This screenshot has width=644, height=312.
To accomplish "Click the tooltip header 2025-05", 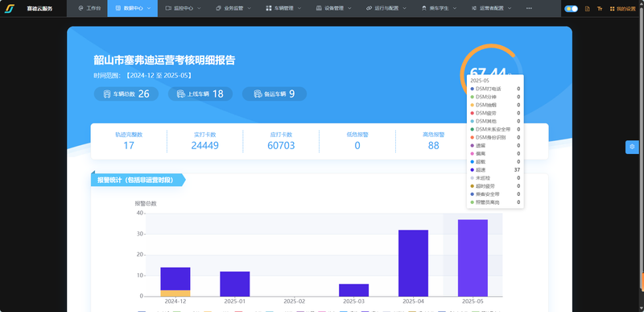I will [480, 81].
